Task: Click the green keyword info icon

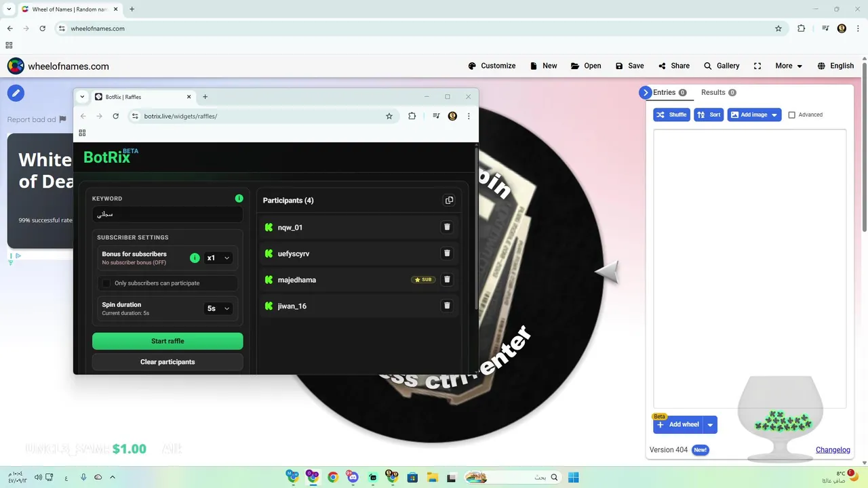Action: point(239,199)
